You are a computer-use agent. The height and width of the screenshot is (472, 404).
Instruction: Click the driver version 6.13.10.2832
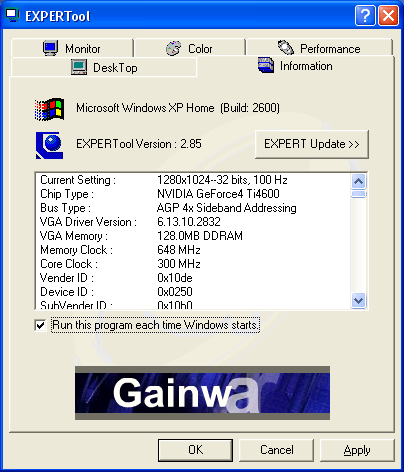(x=189, y=222)
